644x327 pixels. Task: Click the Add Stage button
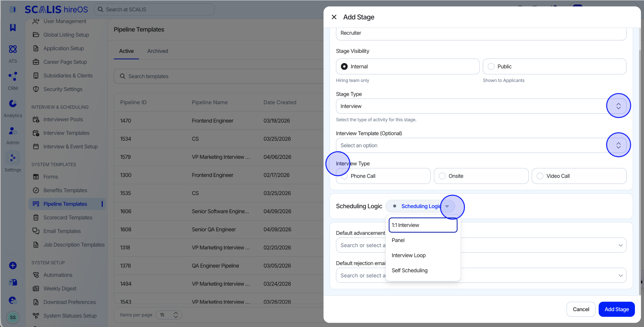click(x=617, y=309)
